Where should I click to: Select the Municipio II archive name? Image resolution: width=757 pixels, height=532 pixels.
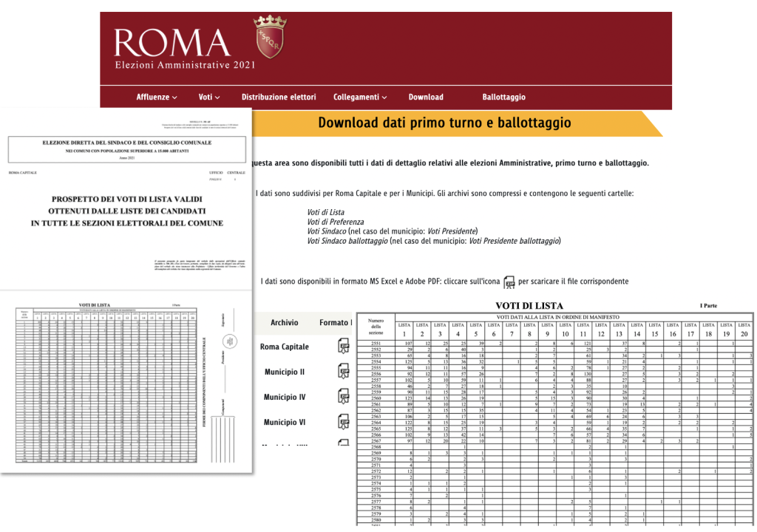click(x=285, y=372)
